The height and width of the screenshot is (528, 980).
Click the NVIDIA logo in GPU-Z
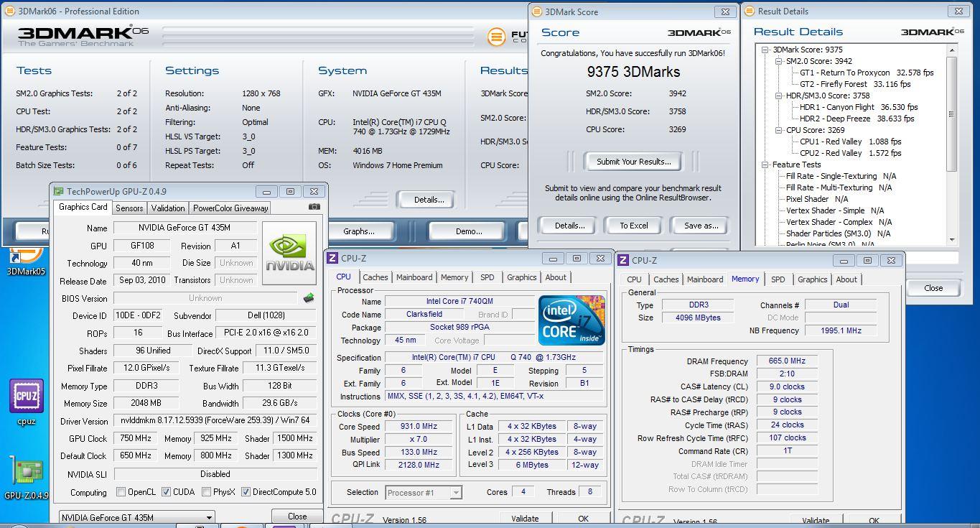click(x=289, y=253)
